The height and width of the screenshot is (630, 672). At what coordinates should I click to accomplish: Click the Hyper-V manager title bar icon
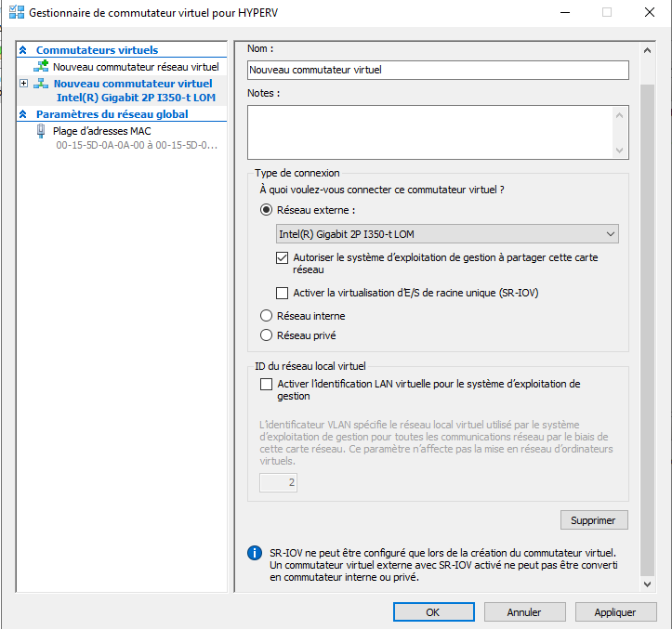16,13
